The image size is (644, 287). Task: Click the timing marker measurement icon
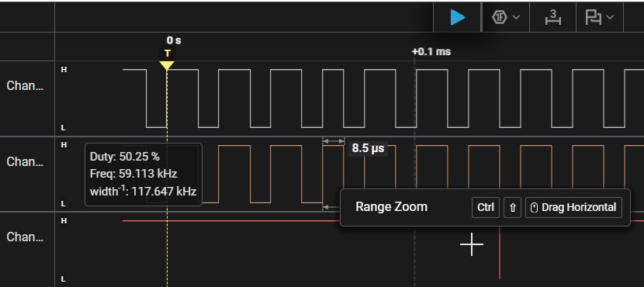(x=552, y=17)
